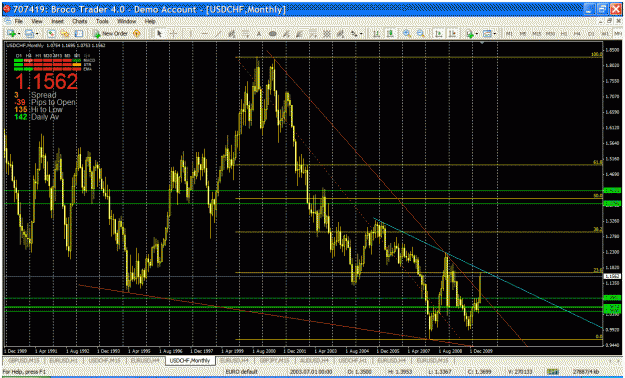Image resolution: width=625 pixels, height=378 pixels.
Task: Open the Profiles toolbar icon
Action: point(29,34)
